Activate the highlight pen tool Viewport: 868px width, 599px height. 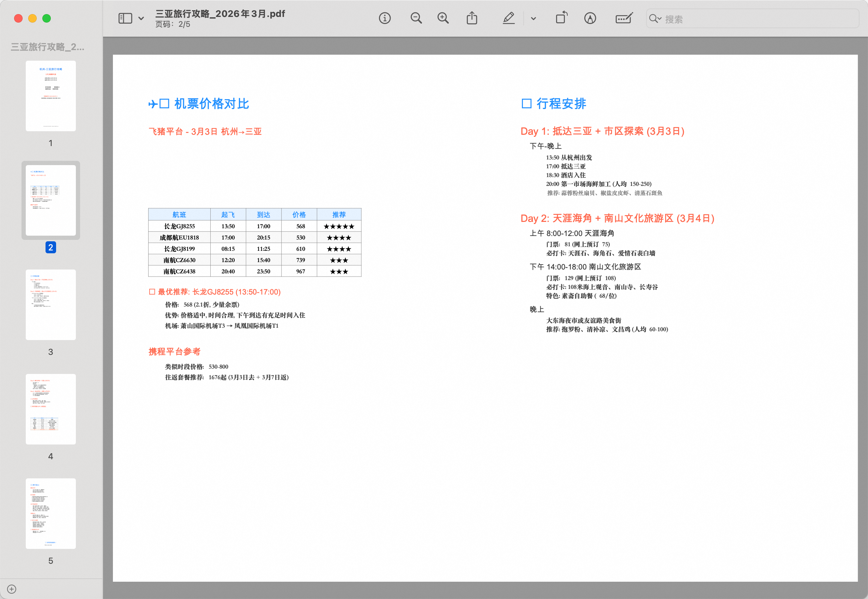tap(509, 18)
